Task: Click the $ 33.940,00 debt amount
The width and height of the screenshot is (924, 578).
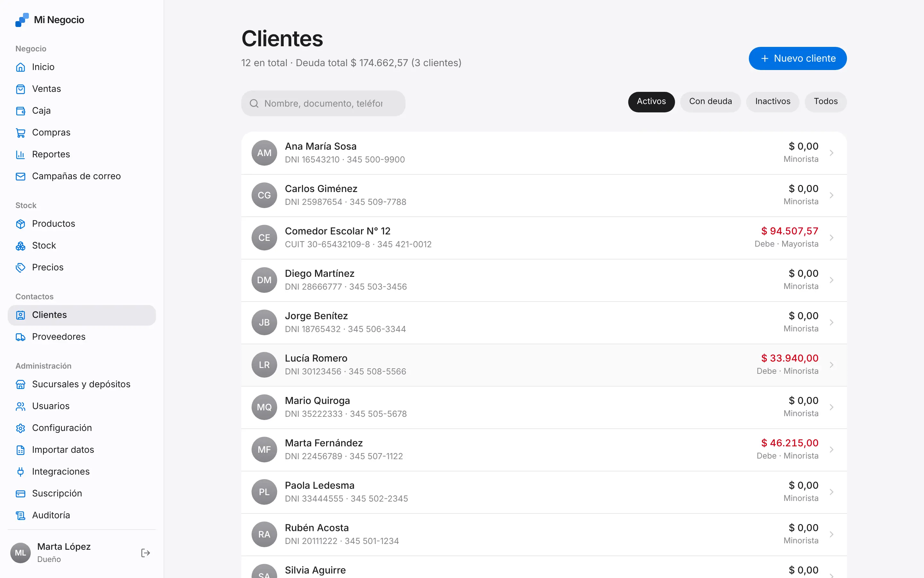Action: (x=790, y=358)
